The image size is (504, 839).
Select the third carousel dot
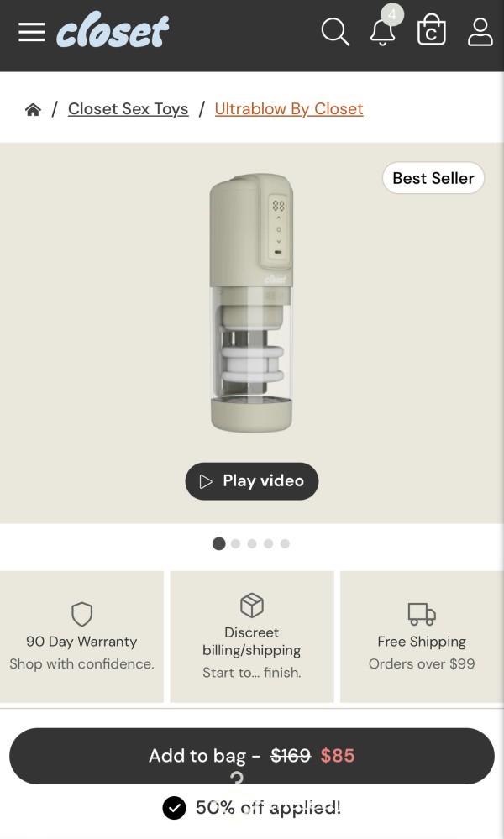click(x=252, y=543)
